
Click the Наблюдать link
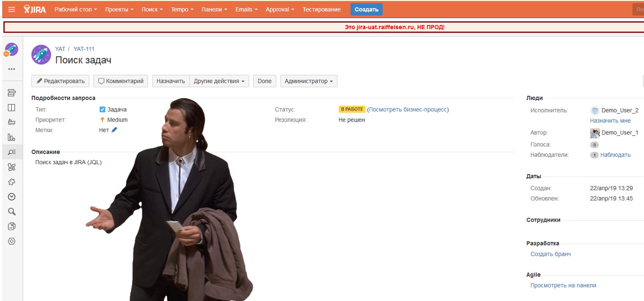(x=615, y=155)
